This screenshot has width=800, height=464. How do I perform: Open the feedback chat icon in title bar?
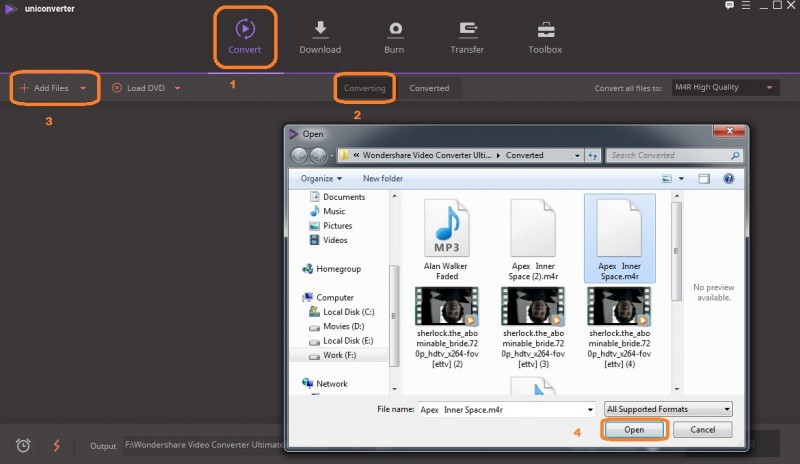[730, 6]
